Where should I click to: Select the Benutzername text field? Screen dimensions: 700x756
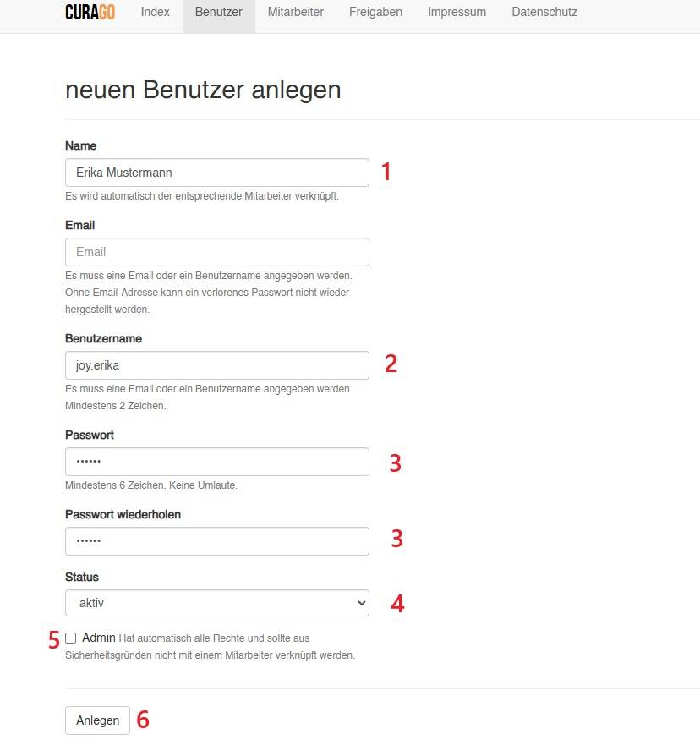click(x=216, y=365)
